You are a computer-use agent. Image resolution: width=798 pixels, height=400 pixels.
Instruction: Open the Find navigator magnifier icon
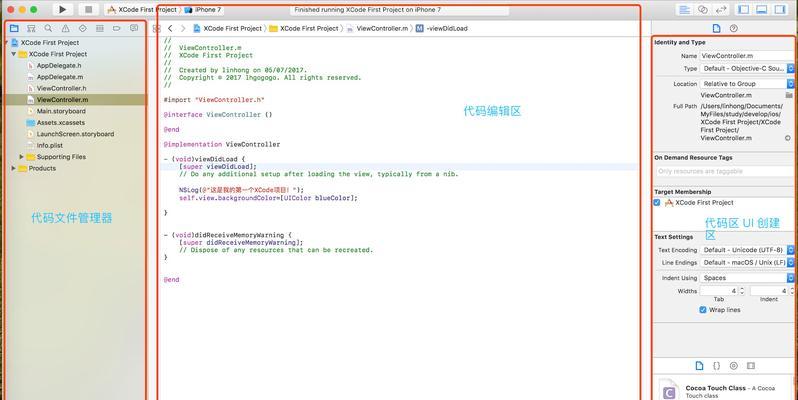point(48,28)
